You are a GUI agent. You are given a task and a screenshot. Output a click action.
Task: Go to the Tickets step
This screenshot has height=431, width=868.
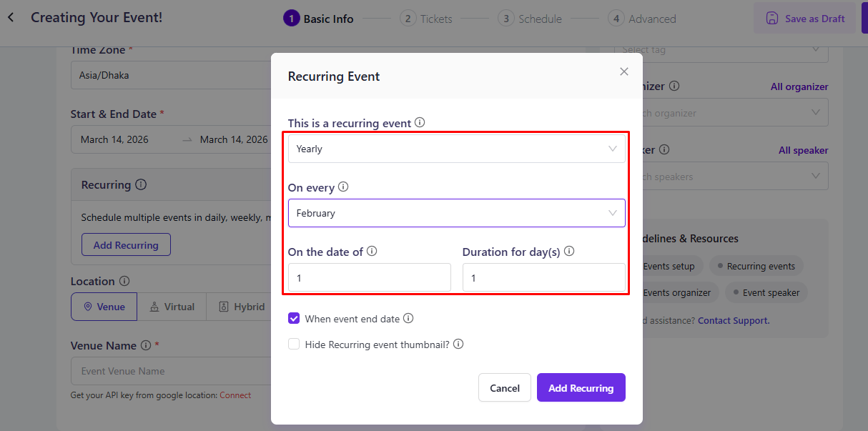pyautogui.click(x=427, y=19)
